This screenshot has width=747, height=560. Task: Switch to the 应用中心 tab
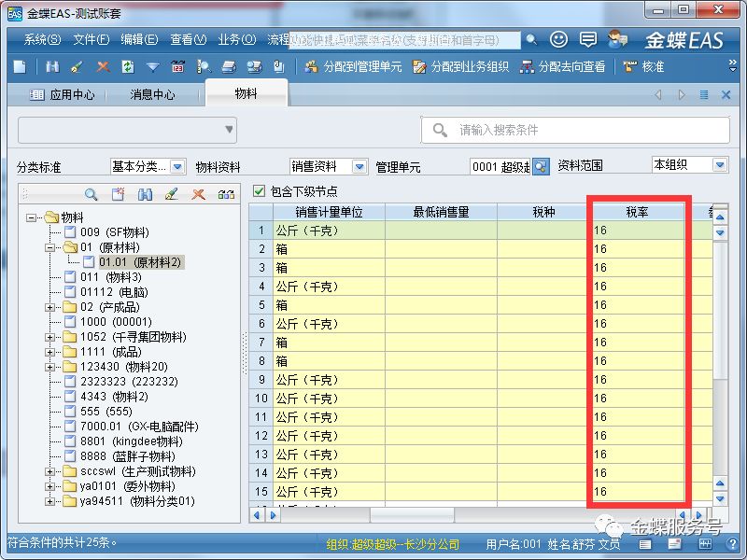coord(62,95)
